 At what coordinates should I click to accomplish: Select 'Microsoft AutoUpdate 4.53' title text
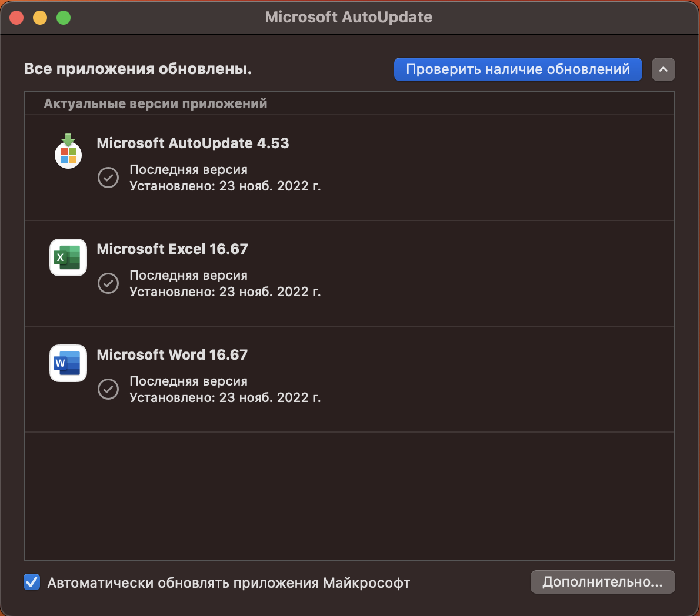coord(193,143)
